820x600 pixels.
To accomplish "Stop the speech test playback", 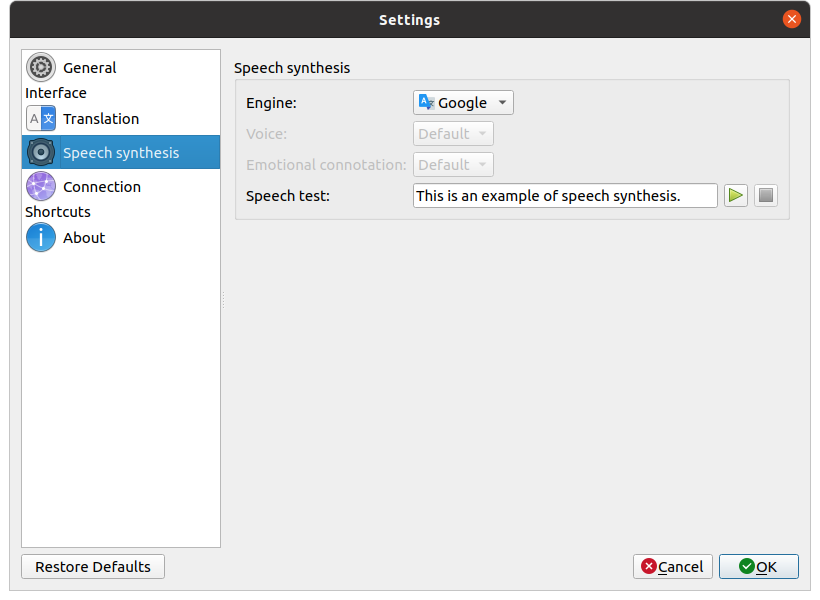I will pos(766,196).
